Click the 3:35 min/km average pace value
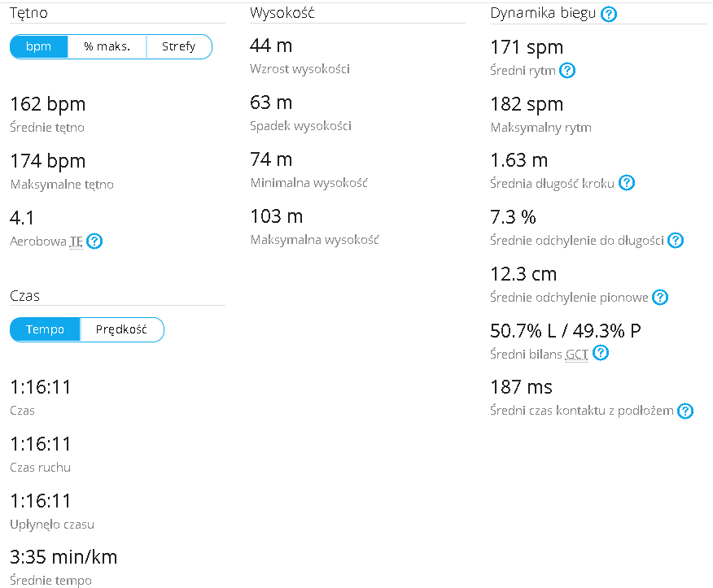The image size is (713, 588). click(x=63, y=557)
